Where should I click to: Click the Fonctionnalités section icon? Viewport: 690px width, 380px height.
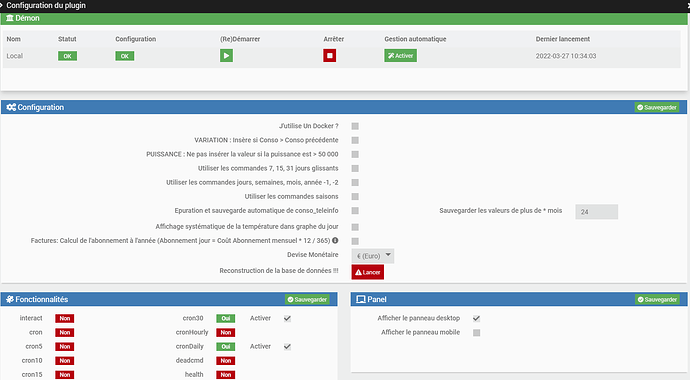[x=10, y=299]
